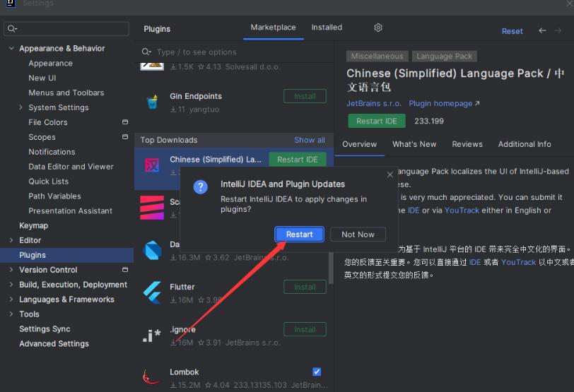Focus the plugin search field
574x392 pixels.
234,52
